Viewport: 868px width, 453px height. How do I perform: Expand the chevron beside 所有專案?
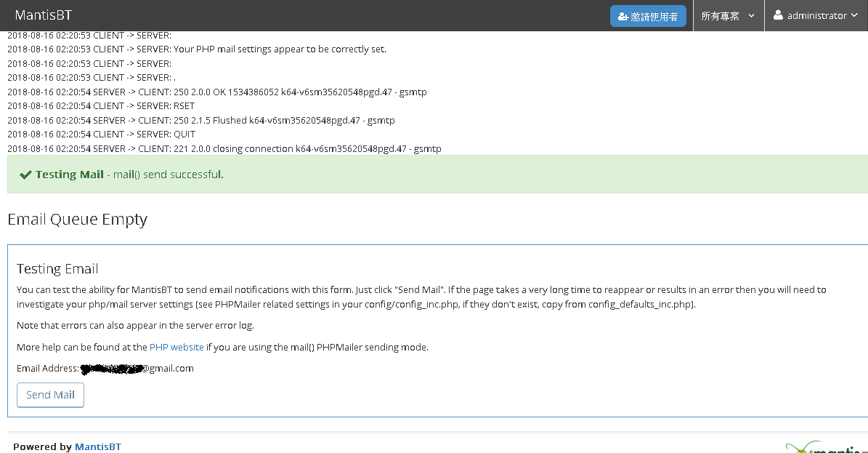pos(751,16)
